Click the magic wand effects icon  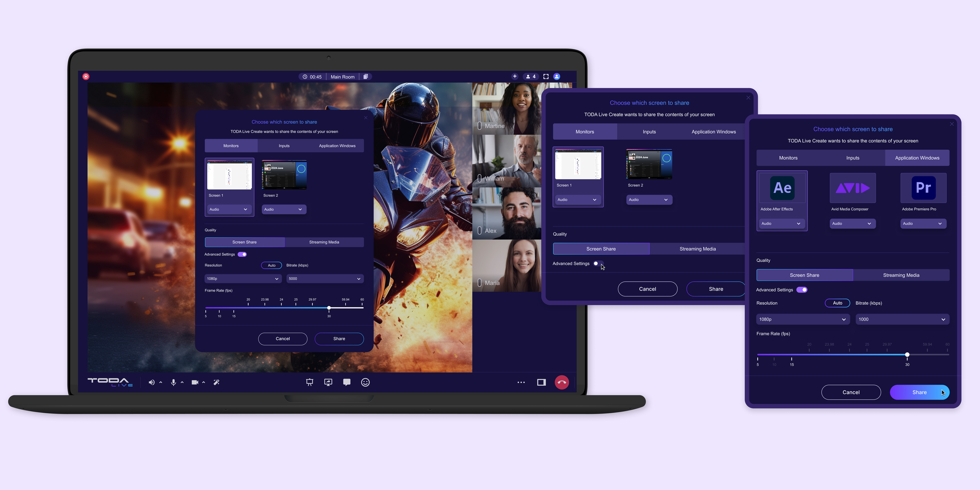216,382
